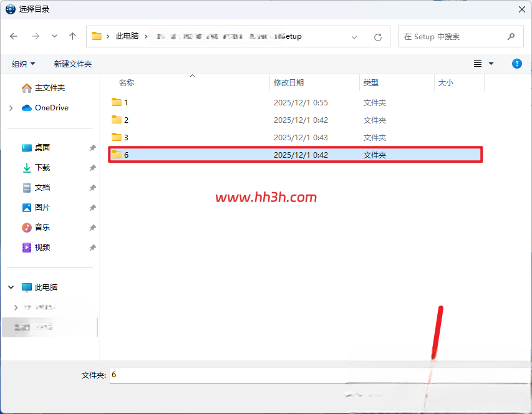Click the magnifier search icon
This screenshot has width=532, height=414.
click(x=511, y=37)
